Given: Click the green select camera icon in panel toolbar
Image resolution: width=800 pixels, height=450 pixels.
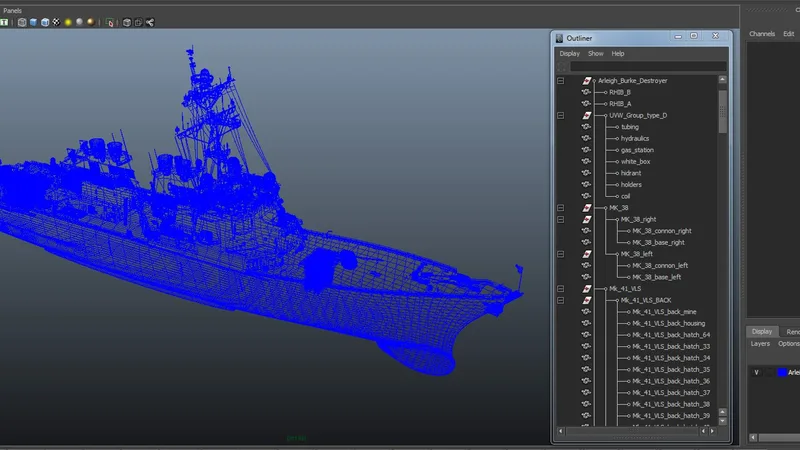Looking at the screenshot, I should click(4, 22).
